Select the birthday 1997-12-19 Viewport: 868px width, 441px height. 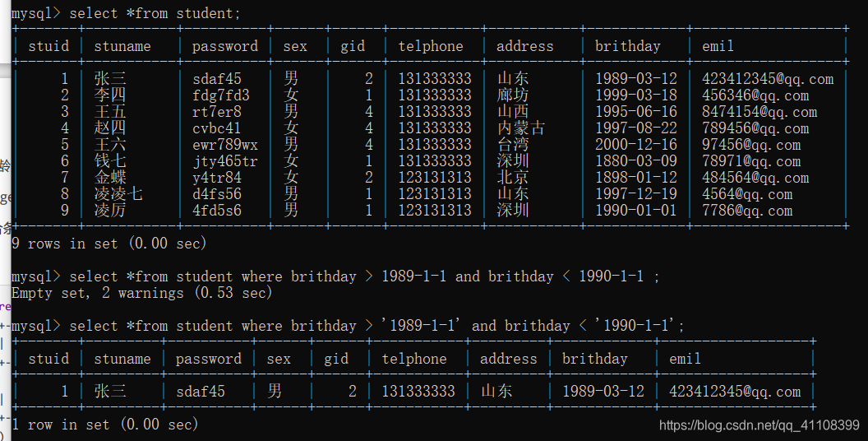[x=636, y=194]
